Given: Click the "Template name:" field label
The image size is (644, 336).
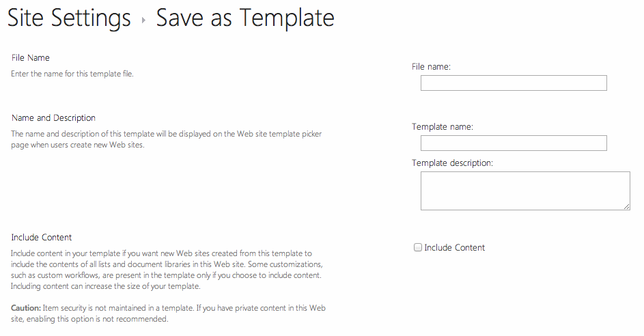Looking at the screenshot, I should (x=442, y=127).
